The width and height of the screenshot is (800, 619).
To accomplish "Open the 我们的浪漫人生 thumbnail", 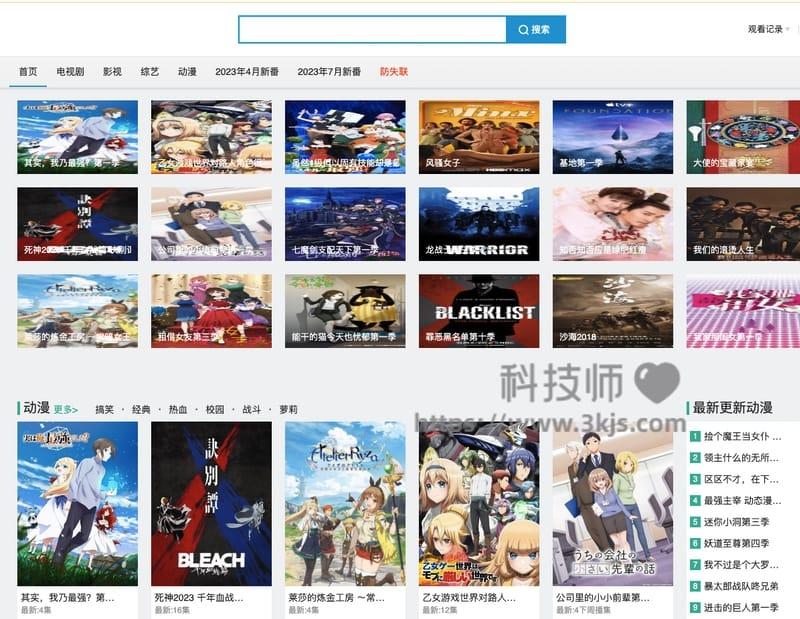I will click(x=743, y=224).
